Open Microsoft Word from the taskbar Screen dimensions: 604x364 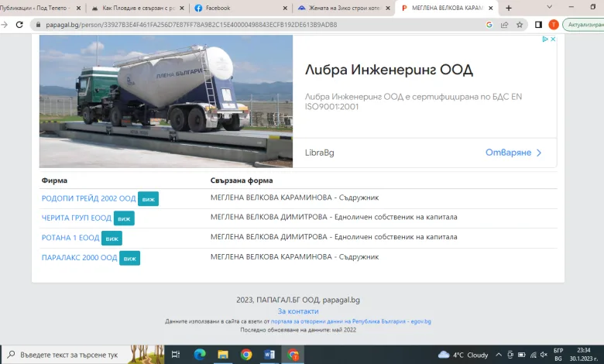coord(269,355)
